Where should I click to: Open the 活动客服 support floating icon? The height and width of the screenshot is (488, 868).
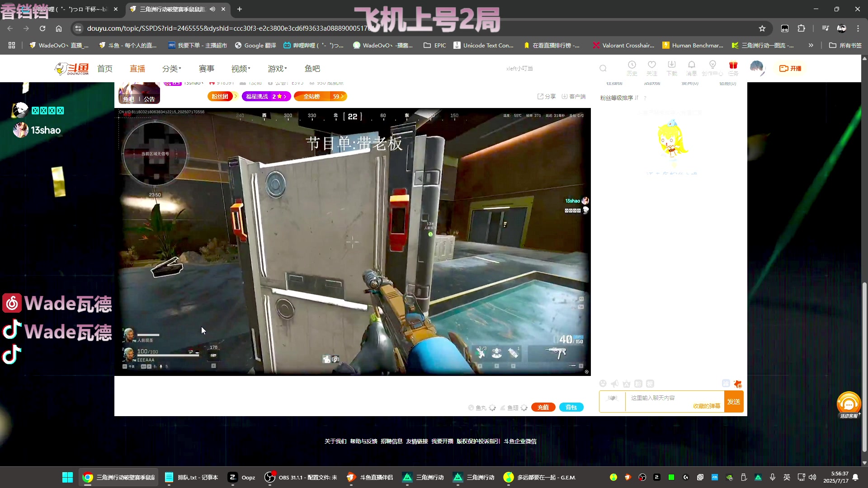849,405
